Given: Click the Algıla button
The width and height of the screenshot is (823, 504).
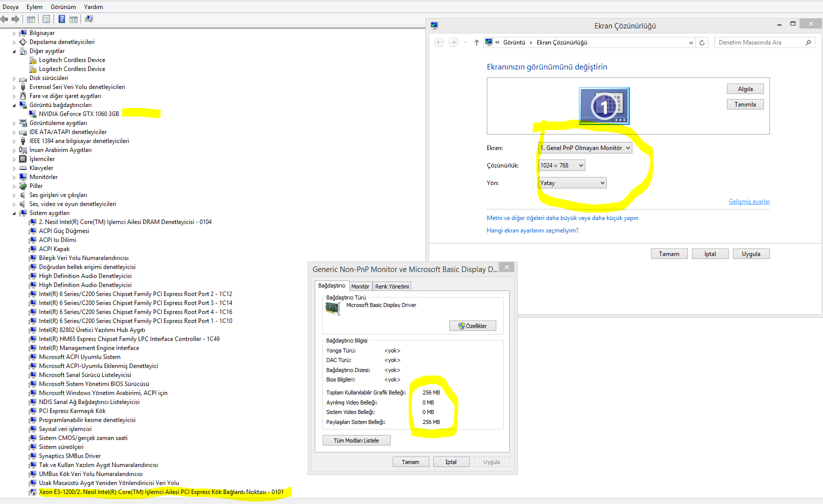Looking at the screenshot, I should click(745, 89).
